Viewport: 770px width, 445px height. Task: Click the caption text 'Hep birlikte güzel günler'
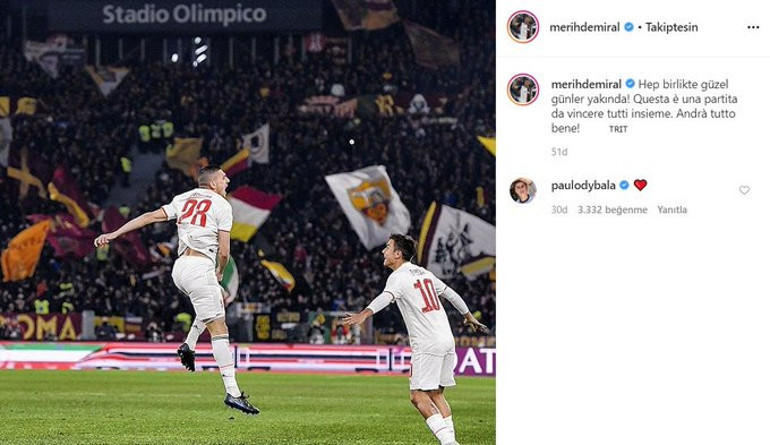pyautogui.click(x=661, y=91)
